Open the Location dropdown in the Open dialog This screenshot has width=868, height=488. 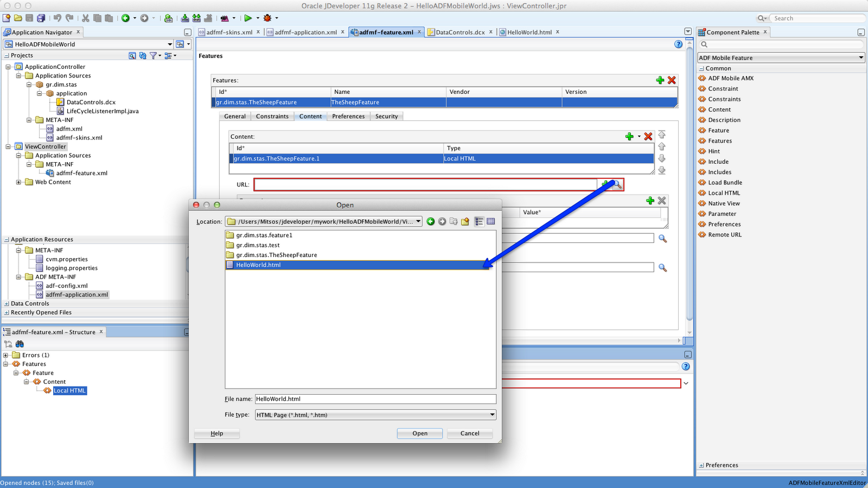(418, 221)
